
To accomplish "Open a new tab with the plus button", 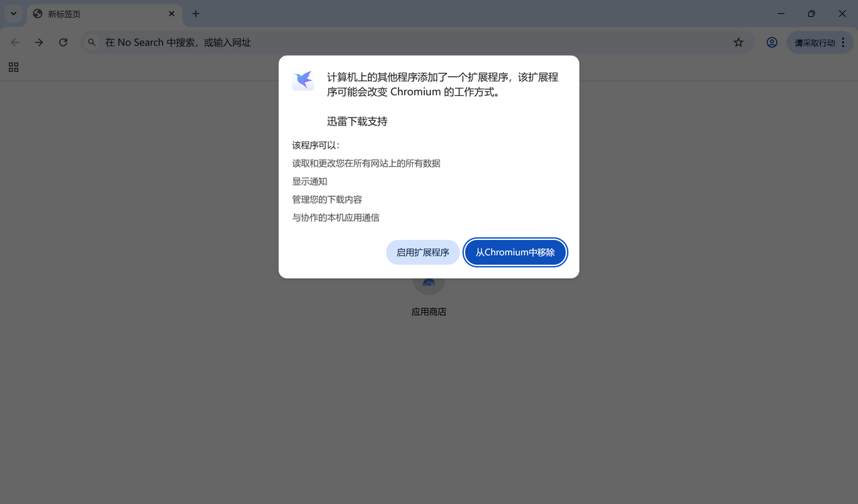I will coord(195,13).
